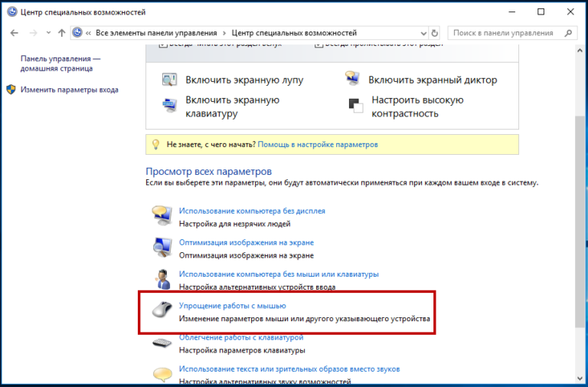Click the icon for 'Использование компьютера без дисплея'

162,215
